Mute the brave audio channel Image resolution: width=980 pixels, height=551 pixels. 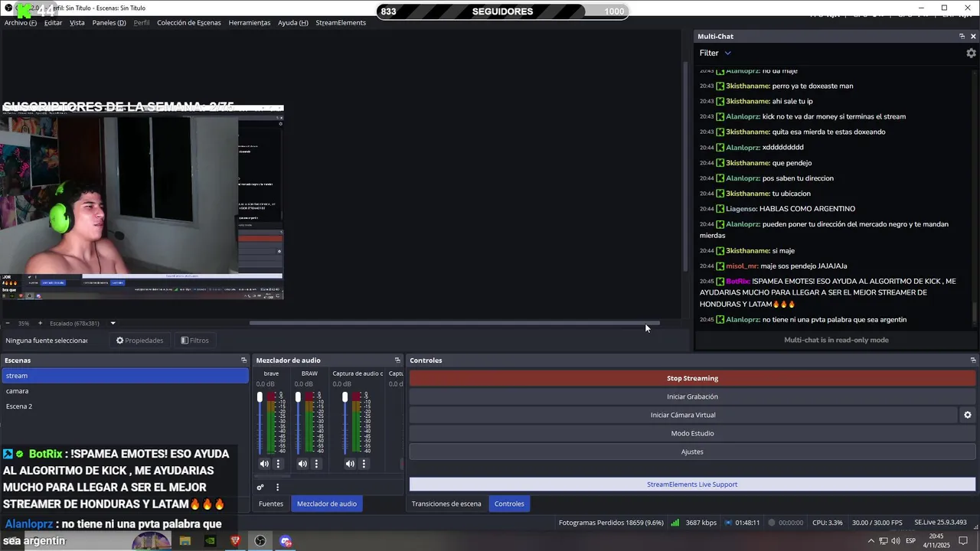point(264,464)
